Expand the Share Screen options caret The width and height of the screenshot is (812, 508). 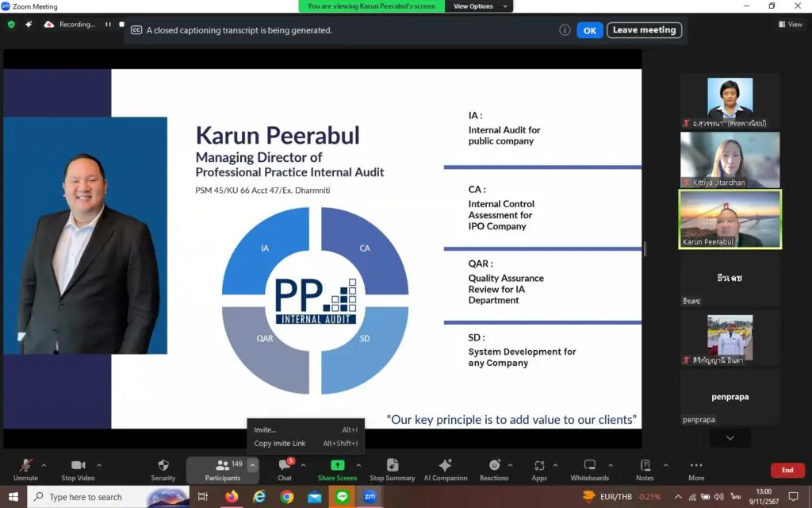pyautogui.click(x=358, y=465)
